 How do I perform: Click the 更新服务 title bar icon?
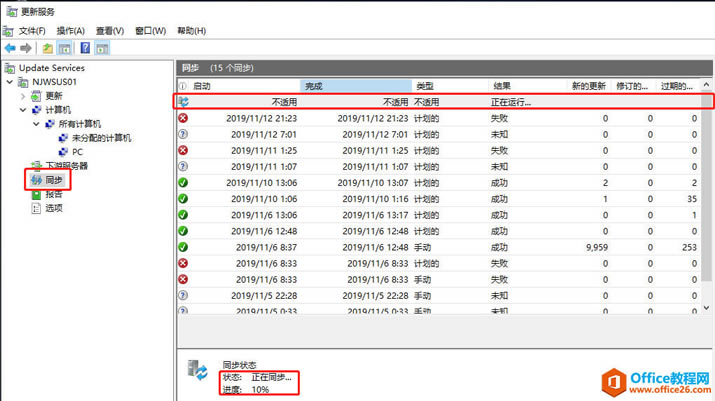[x=11, y=11]
